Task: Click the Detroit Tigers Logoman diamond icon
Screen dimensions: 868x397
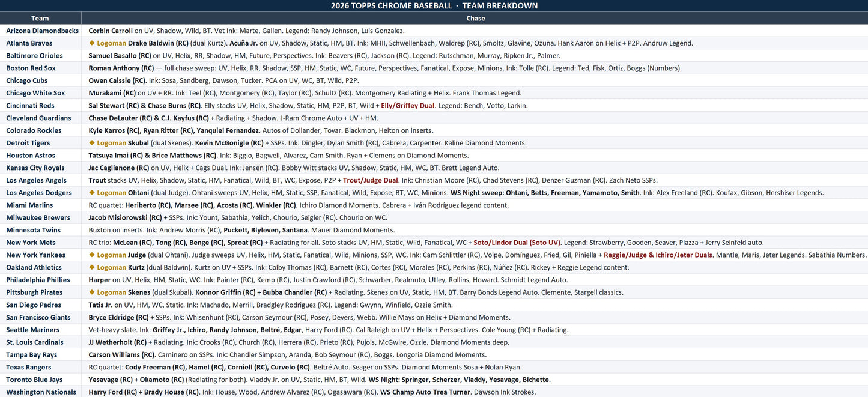Action: tap(92, 143)
